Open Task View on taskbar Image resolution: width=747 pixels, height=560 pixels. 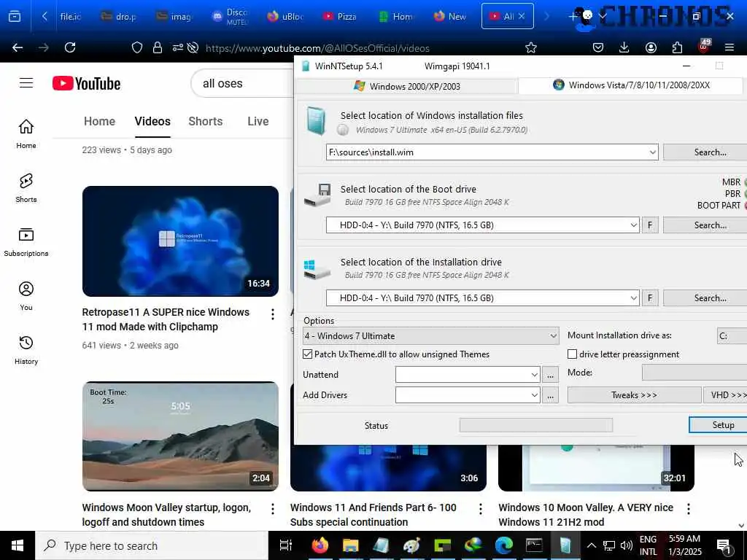tap(286, 545)
